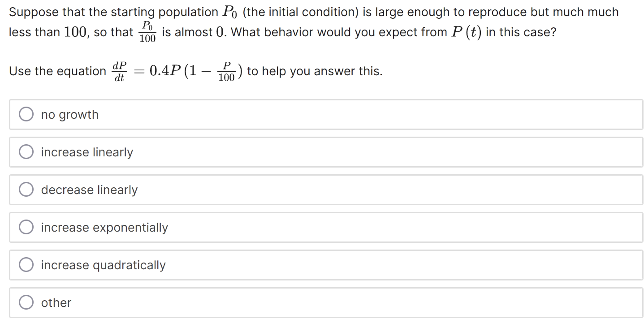644x319 pixels.
Task: Select the 'other' radio button
Action: pos(26,302)
